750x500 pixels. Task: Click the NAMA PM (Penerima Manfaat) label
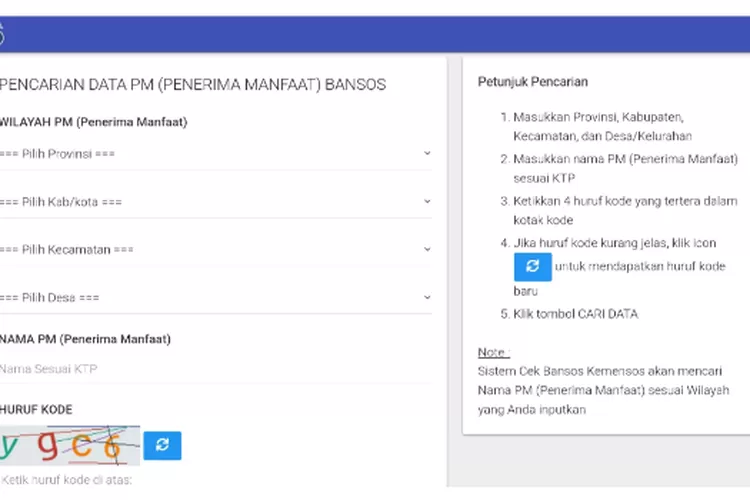85,339
